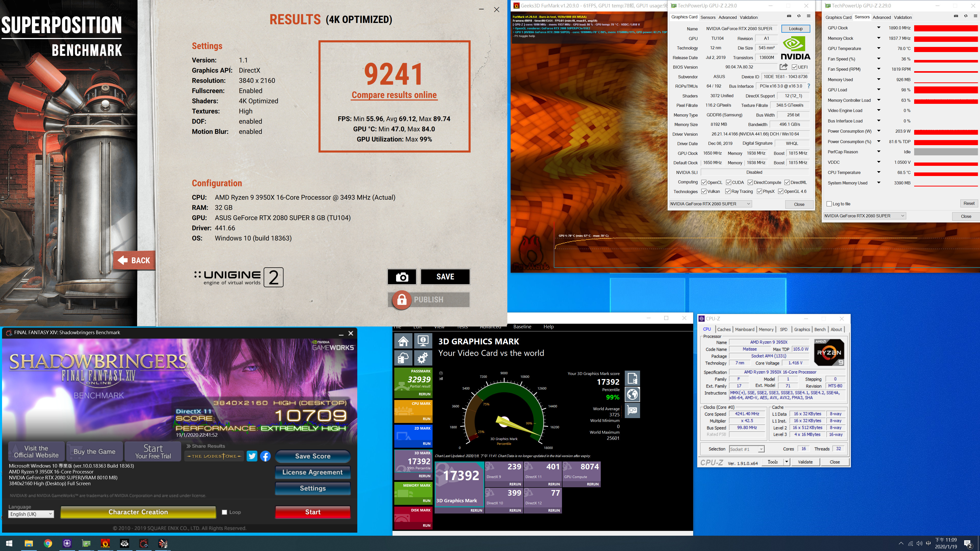
Task: Open PassMark system information monitor icon
Action: tap(423, 341)
